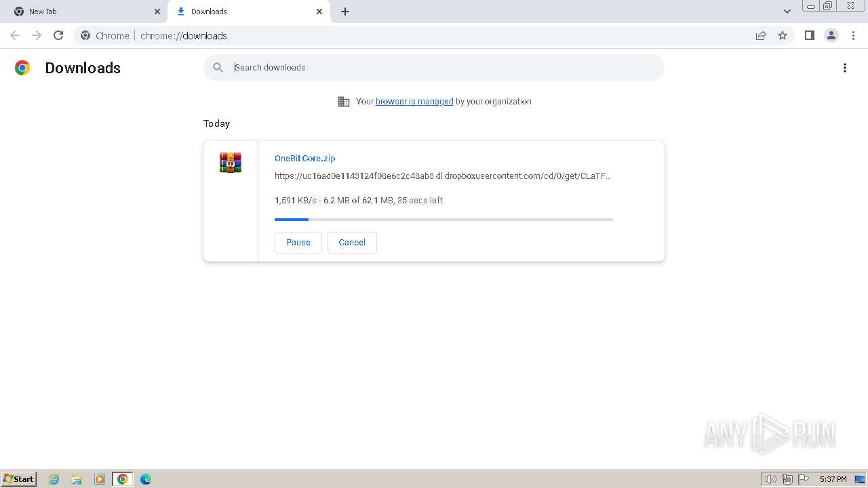Expand the tab search chevron
Image resolution: width=868 pixels, height=488 pixels.
[x=787, y=12]
